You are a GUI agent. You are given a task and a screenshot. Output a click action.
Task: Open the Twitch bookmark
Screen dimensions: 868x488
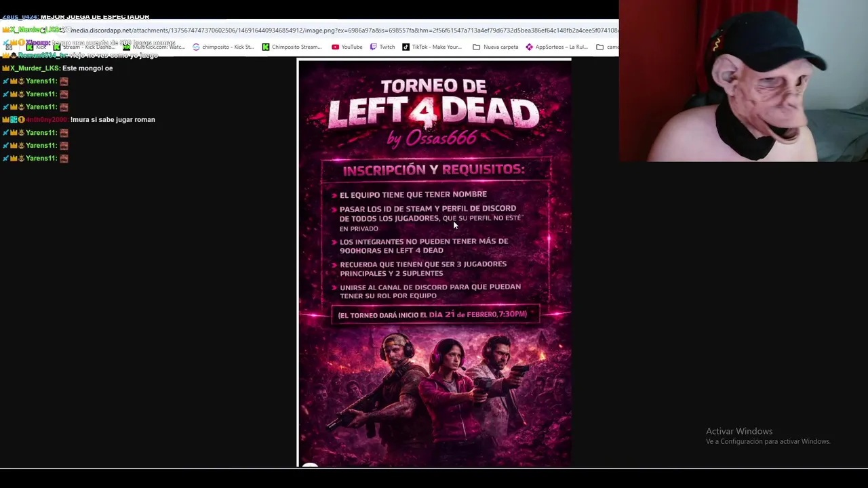click(x=382, y=47)
